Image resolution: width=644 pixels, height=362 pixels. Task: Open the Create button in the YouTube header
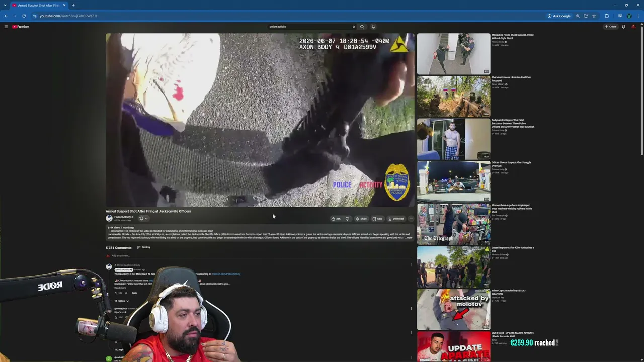(611, 27)
